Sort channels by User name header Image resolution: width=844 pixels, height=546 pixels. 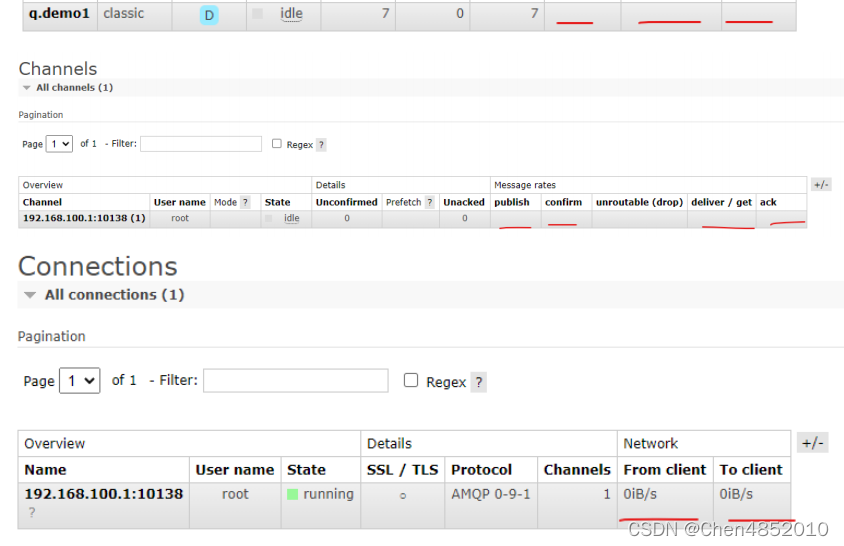coord(179,202)
